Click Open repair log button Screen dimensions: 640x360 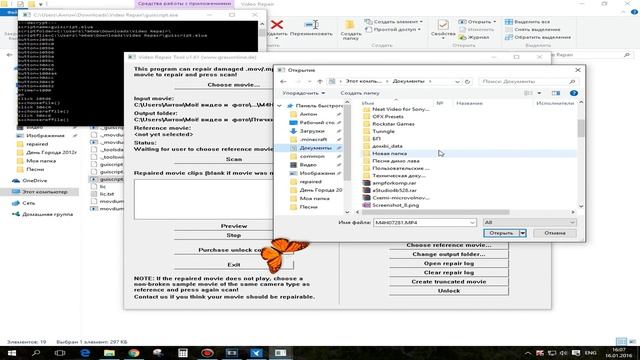tap(449, 263)
